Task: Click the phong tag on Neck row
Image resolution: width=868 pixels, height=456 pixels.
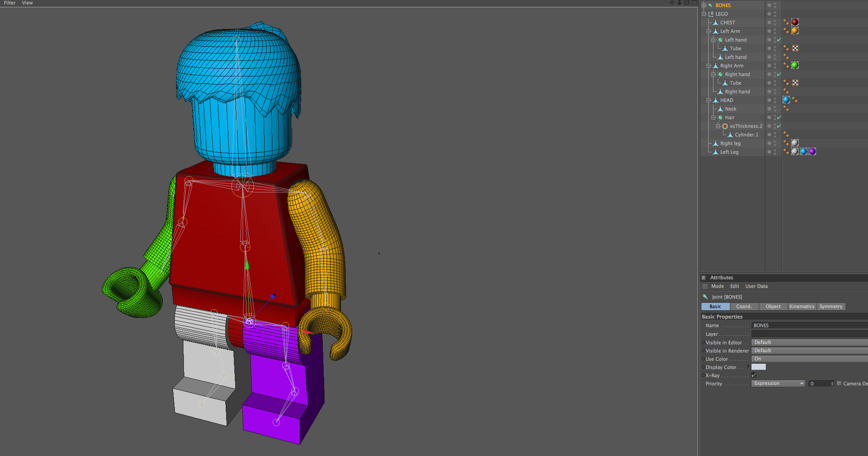Action: tap(786, 108)
